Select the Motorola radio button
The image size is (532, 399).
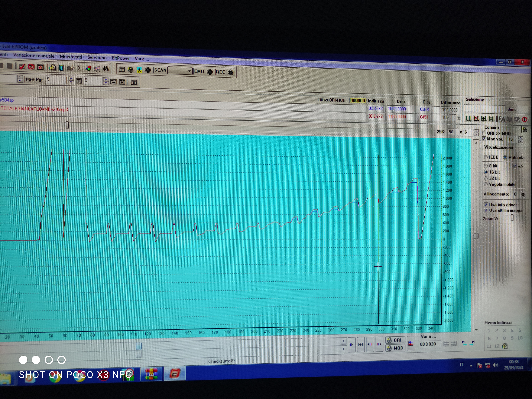[505, 158]
